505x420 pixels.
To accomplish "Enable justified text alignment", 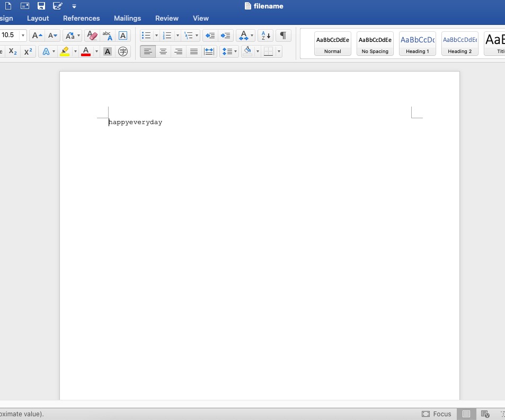I will [194, 51].
